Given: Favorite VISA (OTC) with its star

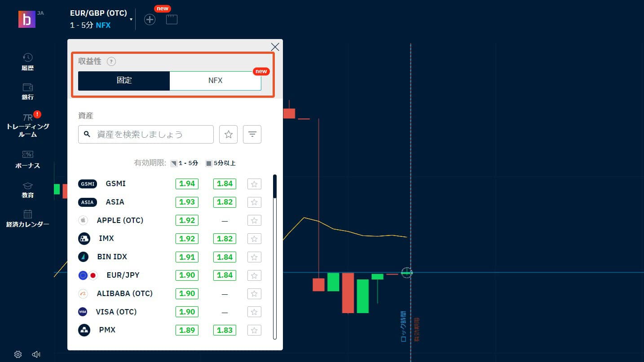Looking at the screenshot, I should pos(254,312).
